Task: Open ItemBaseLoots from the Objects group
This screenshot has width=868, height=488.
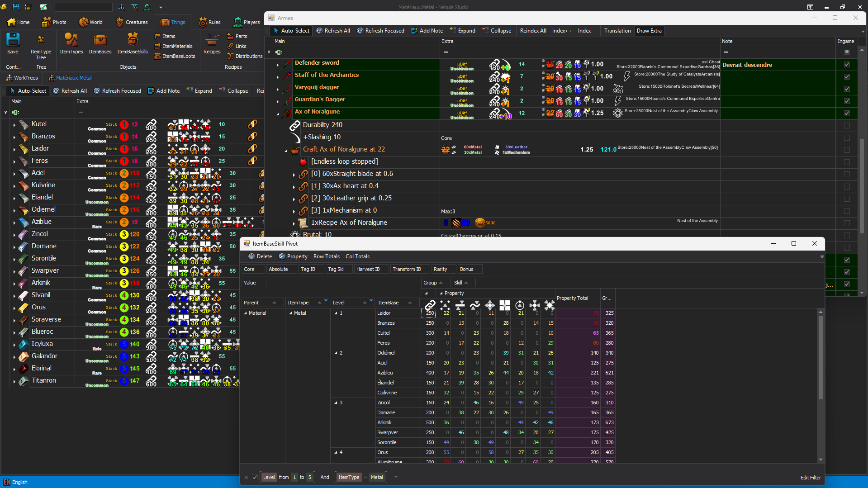Action: click(x=175, y=56)
